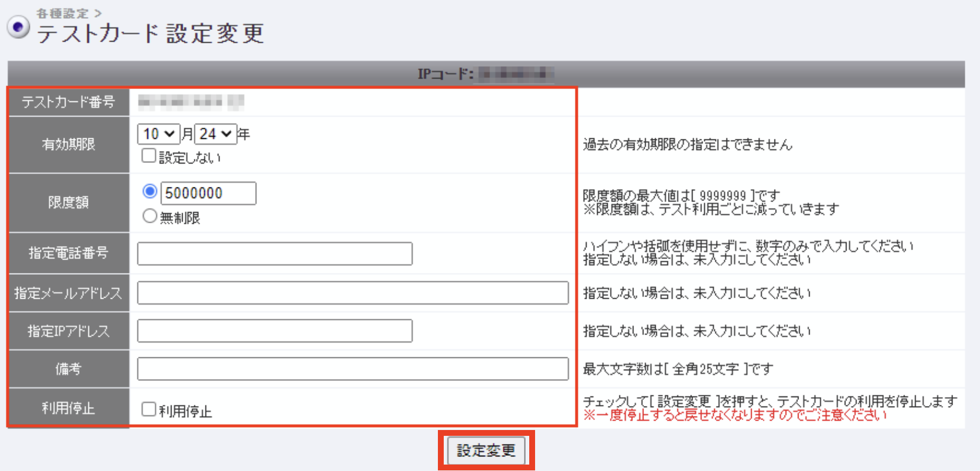Focus the 備考 input field
Screen dimensions: 980x471
tap(353, 368)
